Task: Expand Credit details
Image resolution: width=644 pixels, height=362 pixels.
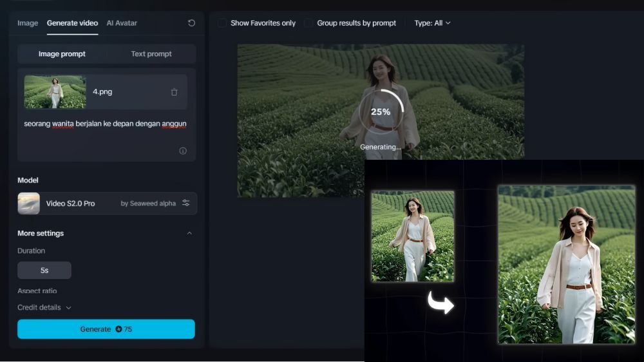Action: pyautogui.click(x=44, y=308)
